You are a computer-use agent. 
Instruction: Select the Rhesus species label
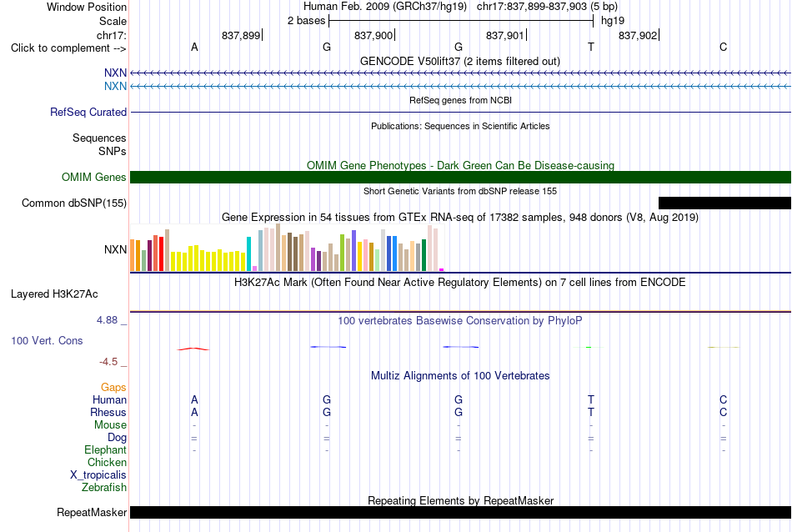[x=108, y=412]
